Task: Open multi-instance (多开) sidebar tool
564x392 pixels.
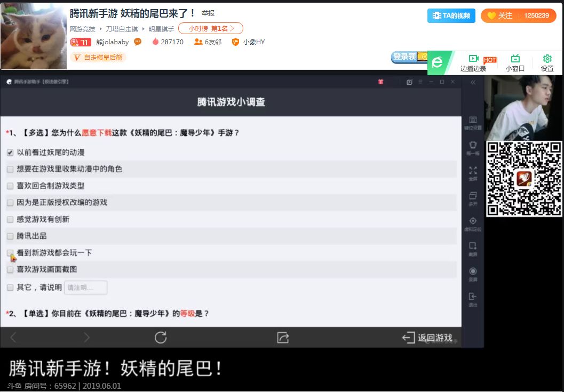Action: coord(473,198)
